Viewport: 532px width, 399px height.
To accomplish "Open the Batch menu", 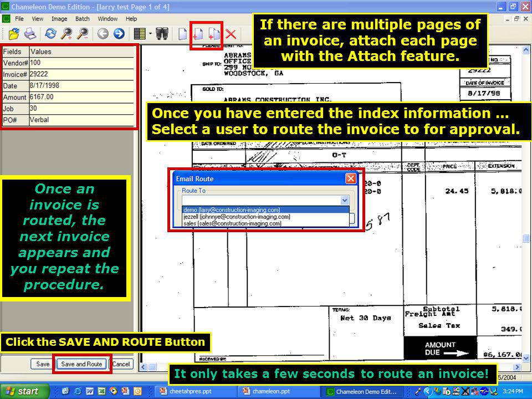I will click(83, 19).
